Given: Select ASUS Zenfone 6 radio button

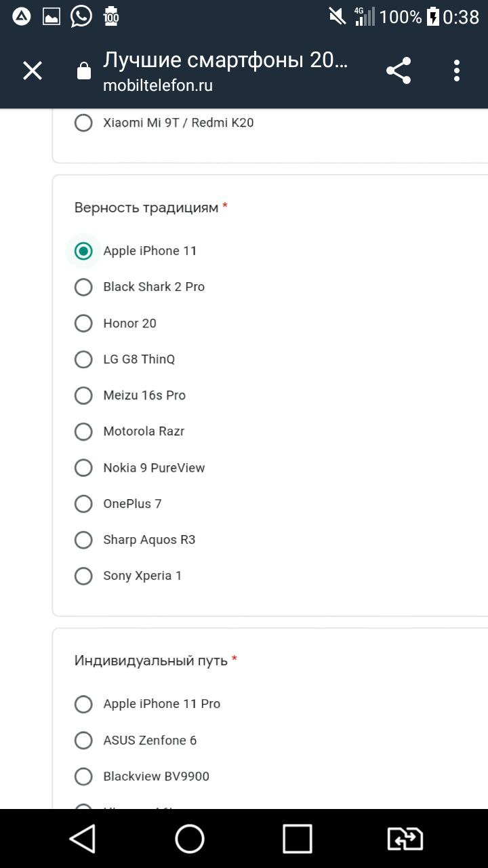Looking at the screenshot, I should click(x=83, y=741).
